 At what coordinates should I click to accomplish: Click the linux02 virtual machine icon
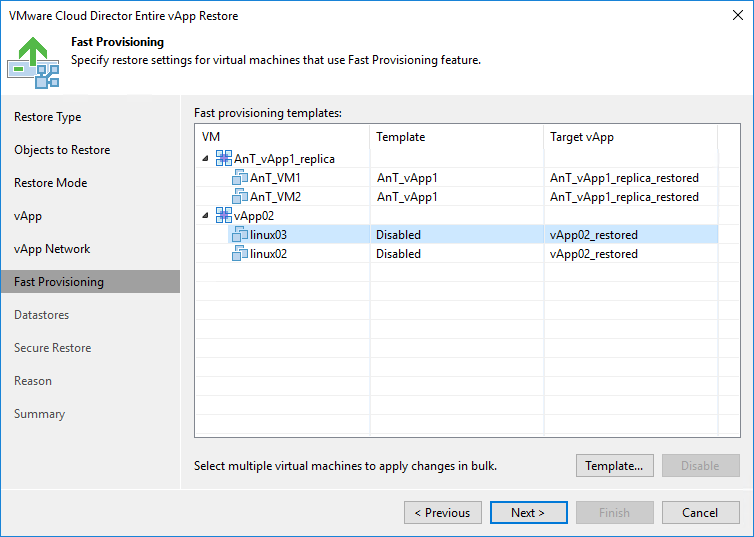(240, 253)
